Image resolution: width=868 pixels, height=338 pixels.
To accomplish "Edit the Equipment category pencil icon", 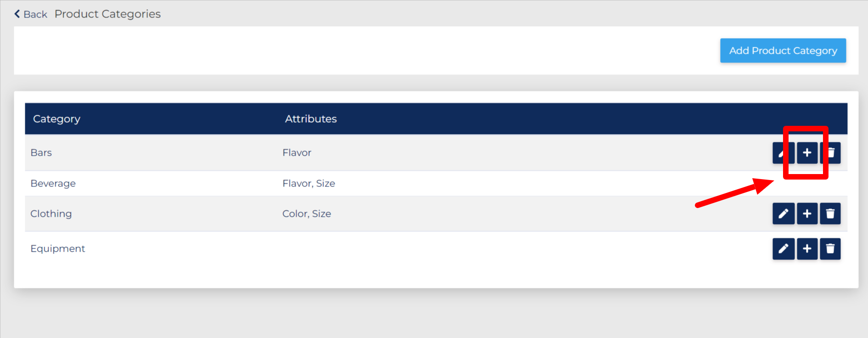I will pos(783,249).
